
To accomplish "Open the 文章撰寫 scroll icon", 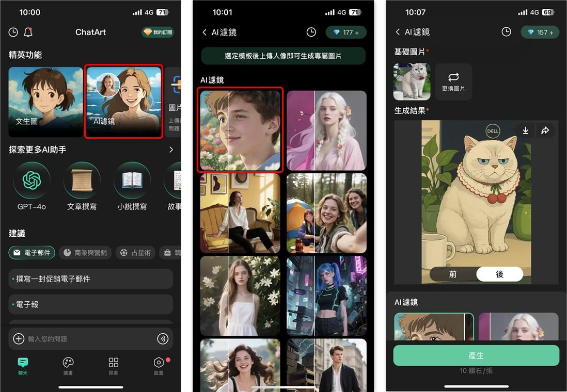I will click(x=82, y=180).
